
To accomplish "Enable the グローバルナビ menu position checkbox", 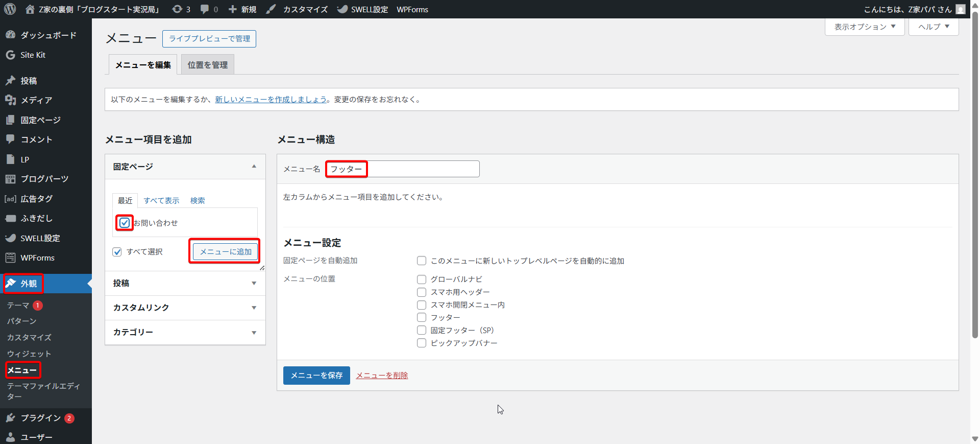I will (422, 279).
